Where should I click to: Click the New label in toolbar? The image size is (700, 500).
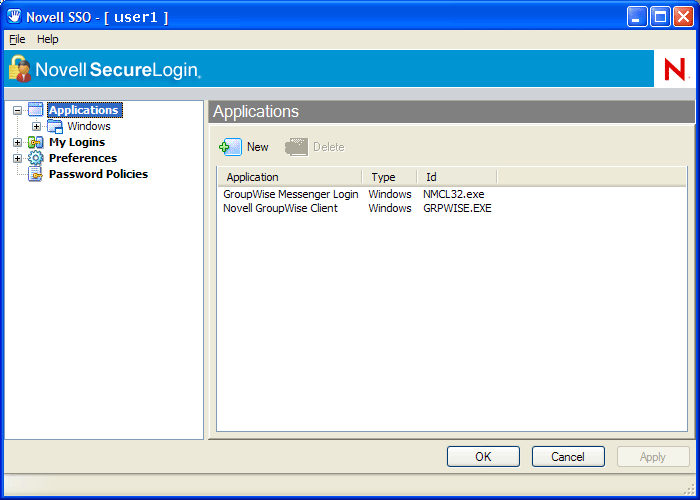click(x=258, y=147)
